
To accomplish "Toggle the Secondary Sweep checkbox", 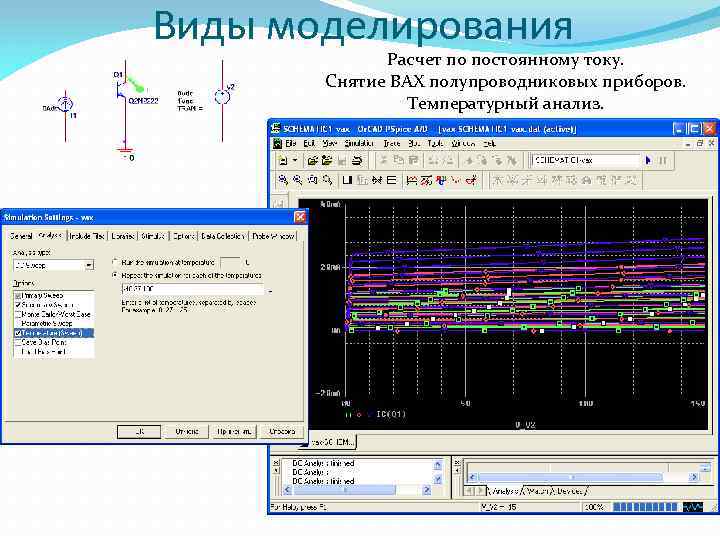I will (18, 305).
